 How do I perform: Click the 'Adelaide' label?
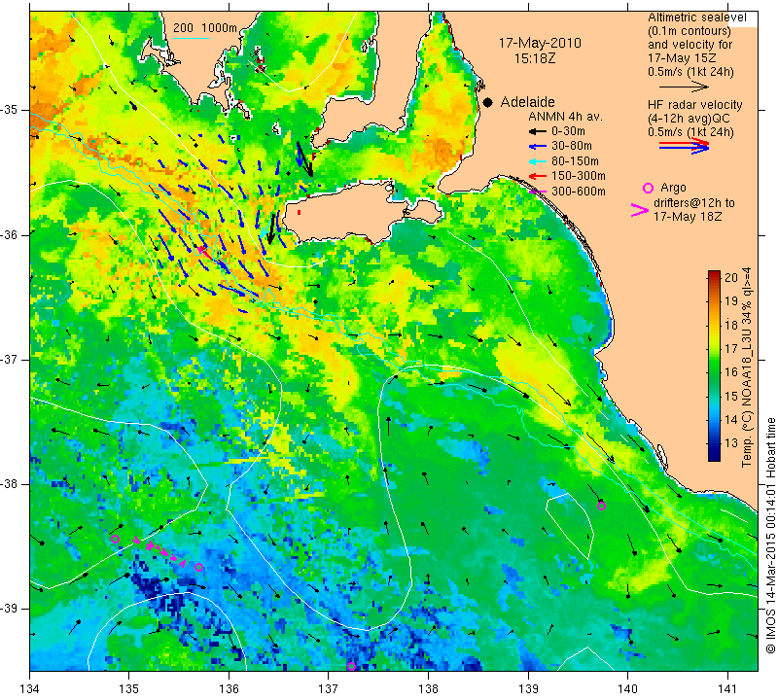[x=527, y=102]
